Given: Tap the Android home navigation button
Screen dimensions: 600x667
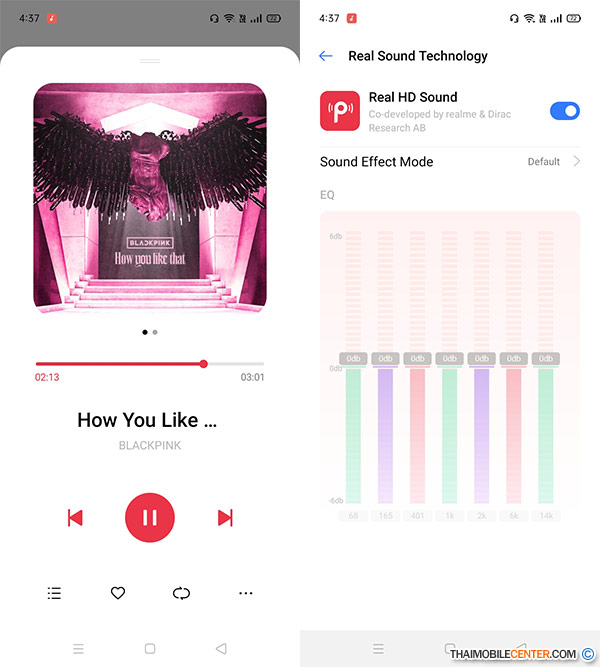Looking at the screenshot, I should tap(150, 649).
